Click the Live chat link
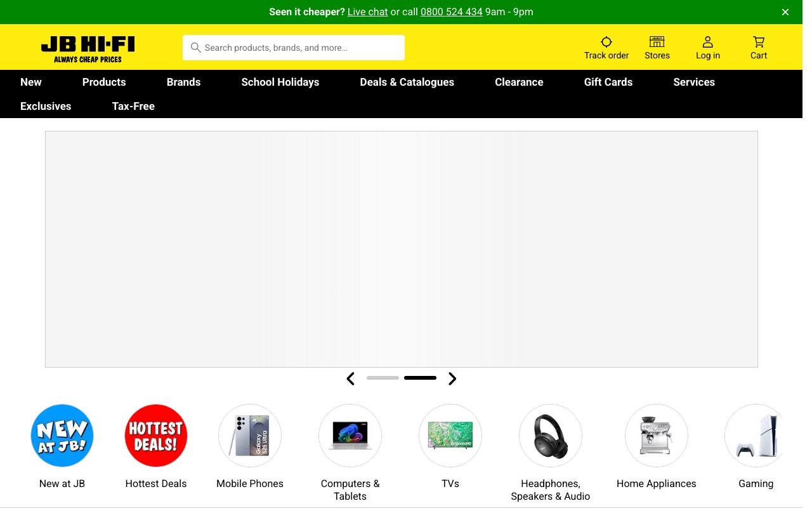Viewport: 812px width, 508px height. tap(367, 12)
